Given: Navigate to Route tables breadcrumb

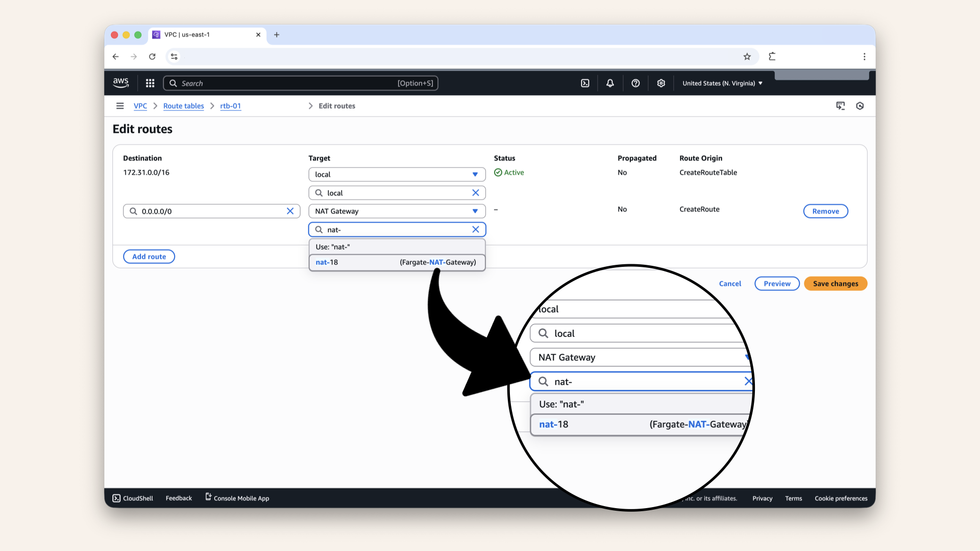Looking at the screenshot, I should pyautogui.click(x=183, y=106).
